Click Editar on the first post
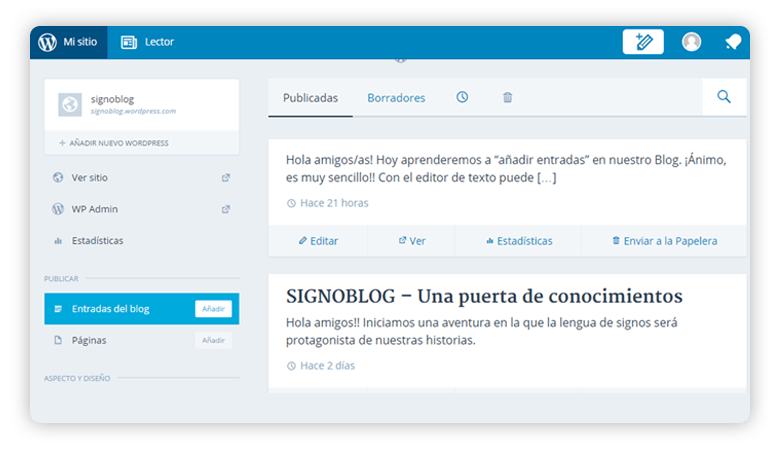Image resolution: width=780 pixels, height=450 pixels. tap(318, 241)
